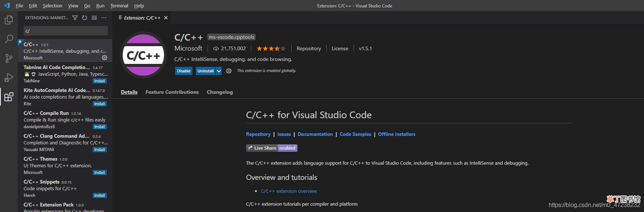Open the Issues link
This screenshot has width=644, height=212.
(284, 134)
